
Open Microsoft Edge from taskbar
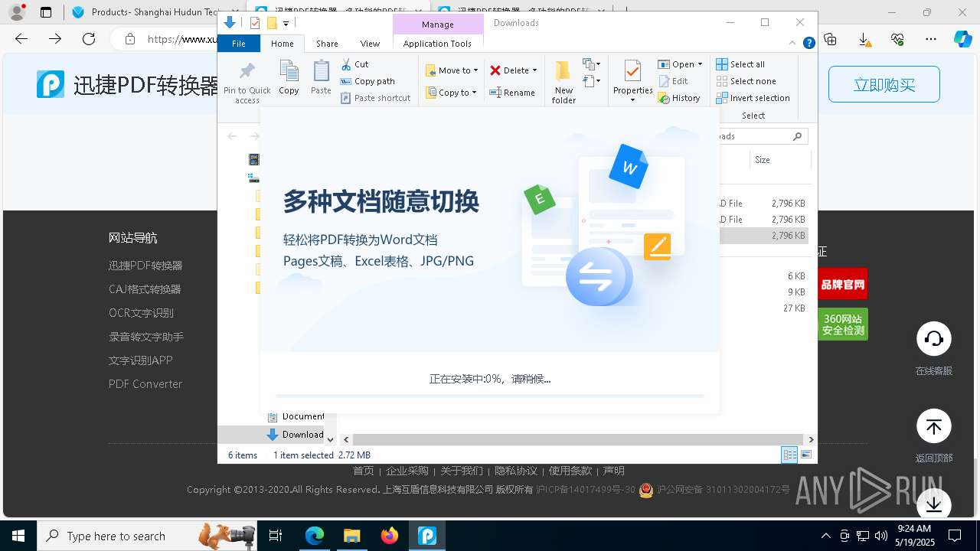[x=315, y=536]
